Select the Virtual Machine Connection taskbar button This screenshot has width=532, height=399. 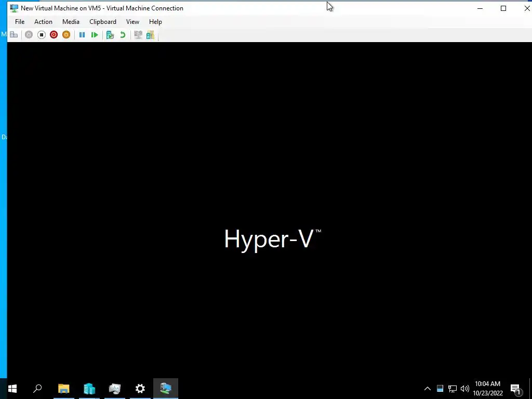click(x=166, y=389)
